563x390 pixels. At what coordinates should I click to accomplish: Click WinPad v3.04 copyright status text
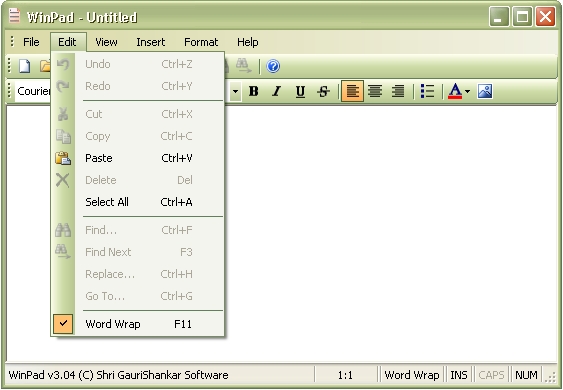coord(118,375)
